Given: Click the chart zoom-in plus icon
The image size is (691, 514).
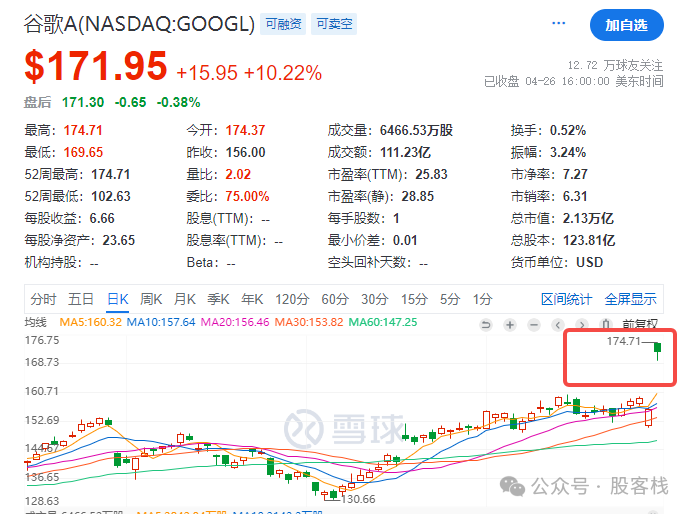Looking at the screenshot, I should point(510,325).
